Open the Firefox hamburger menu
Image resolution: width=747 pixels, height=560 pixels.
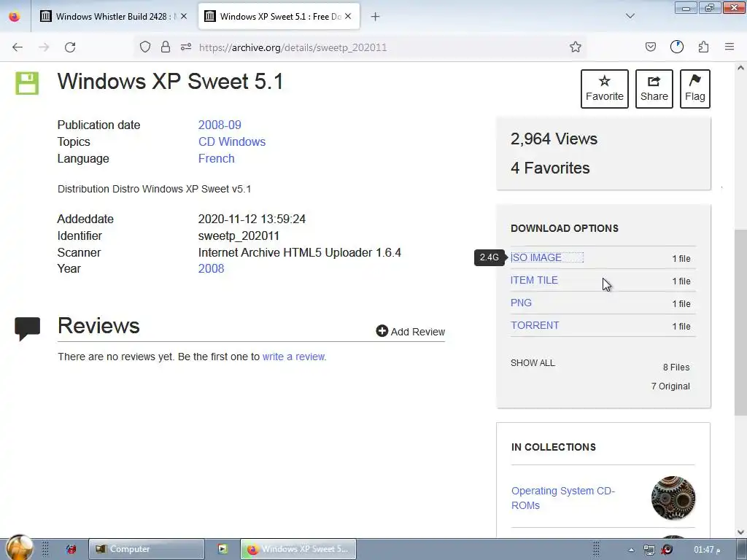729,47
